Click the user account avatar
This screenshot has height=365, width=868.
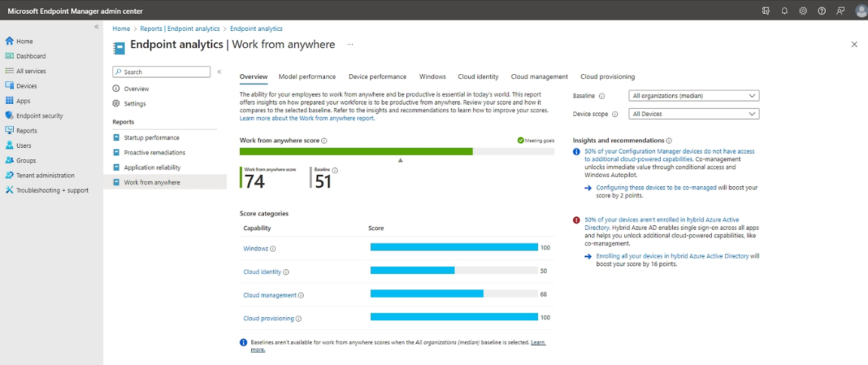pos(860,11)
